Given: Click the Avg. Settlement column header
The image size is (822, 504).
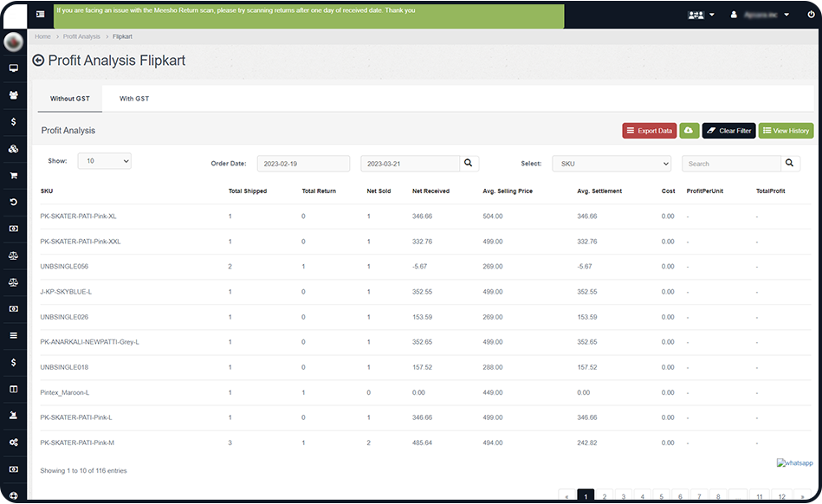Looking at the screenshot, I should 599,191.
